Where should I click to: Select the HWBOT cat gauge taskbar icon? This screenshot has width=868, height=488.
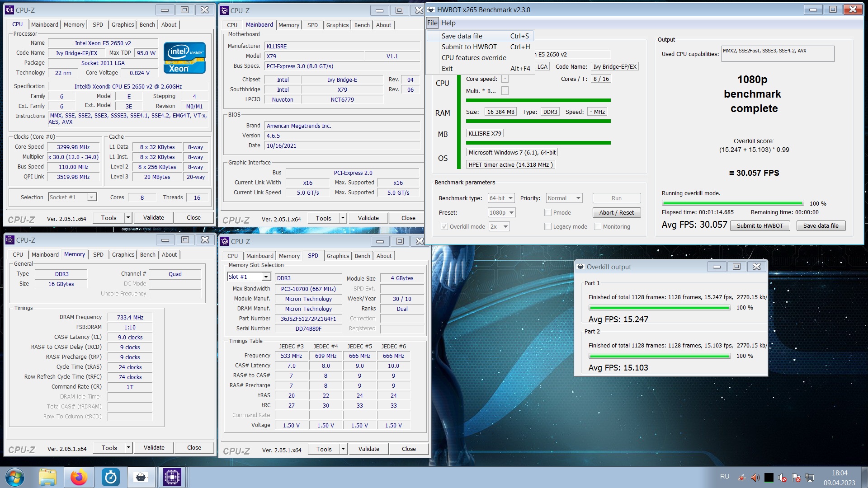click(141, 478)
